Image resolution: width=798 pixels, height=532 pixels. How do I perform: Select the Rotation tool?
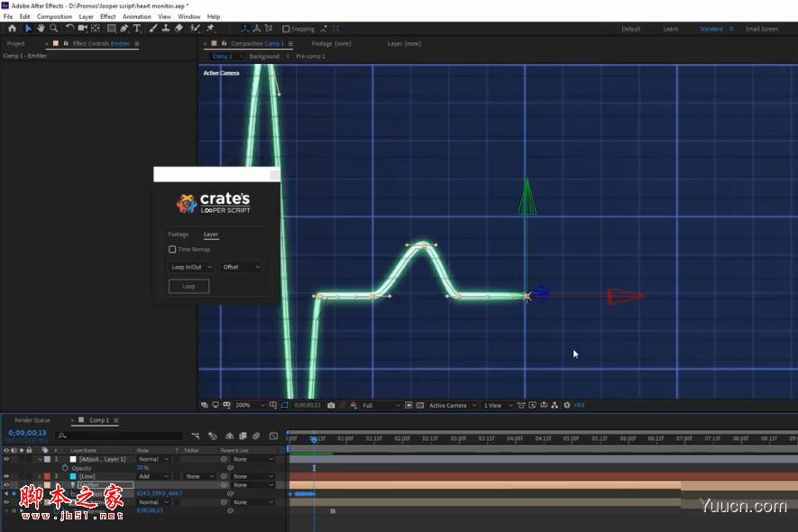click(69, 29)
